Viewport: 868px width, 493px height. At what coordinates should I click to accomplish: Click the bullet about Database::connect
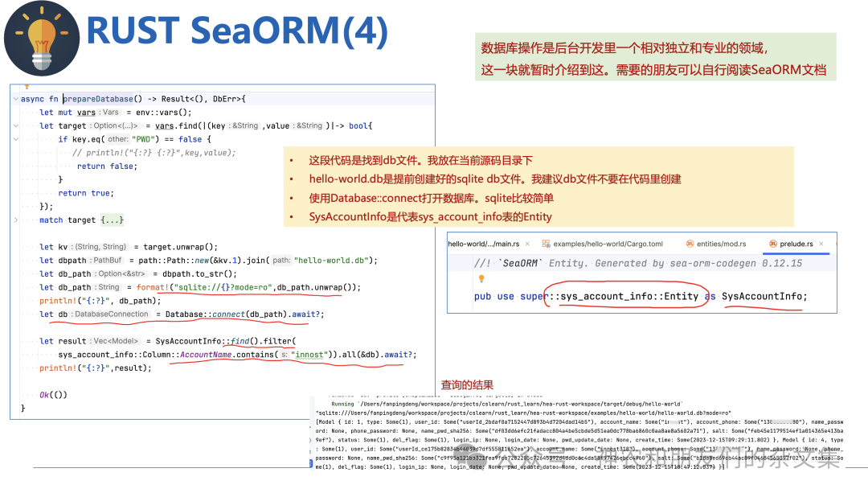tap(431, 199)
